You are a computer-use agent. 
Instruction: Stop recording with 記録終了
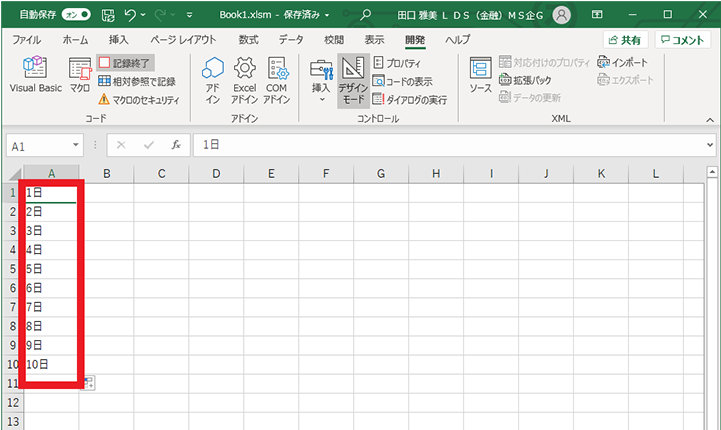(125, 63)
